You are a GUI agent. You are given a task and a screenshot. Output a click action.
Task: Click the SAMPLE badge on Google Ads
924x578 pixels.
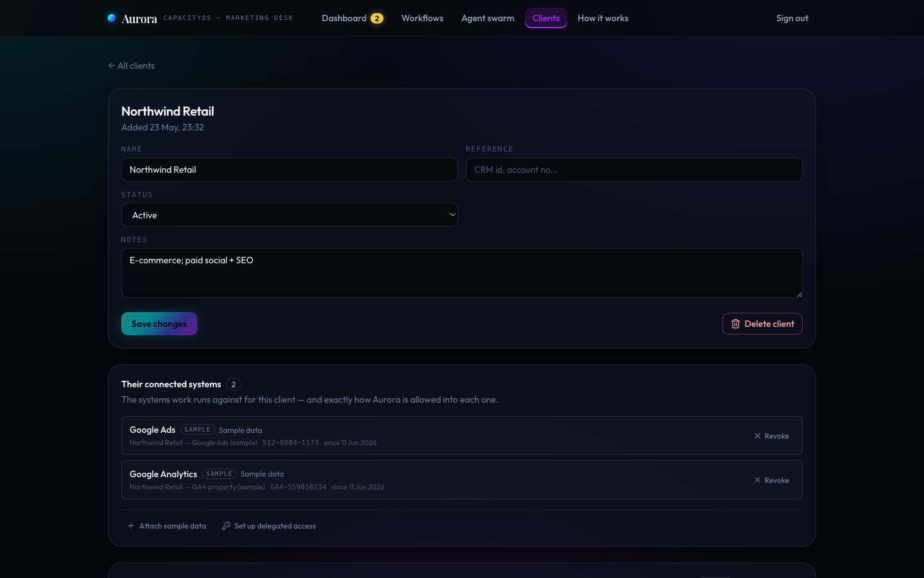click(x=198, y=430)
